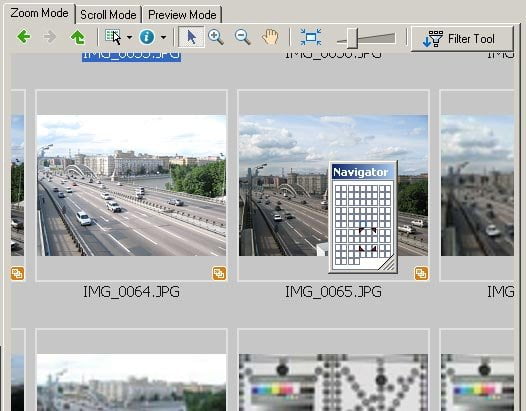Click the IMG_0064.JPG file name
Image resolution: width=526 pixels, height=411 pixels.
(131, 292)
